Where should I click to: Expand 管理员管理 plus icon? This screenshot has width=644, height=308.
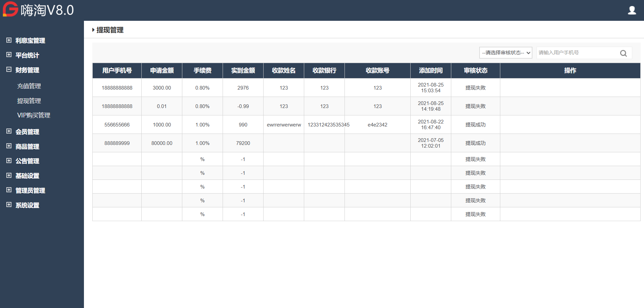click(9, 190)
